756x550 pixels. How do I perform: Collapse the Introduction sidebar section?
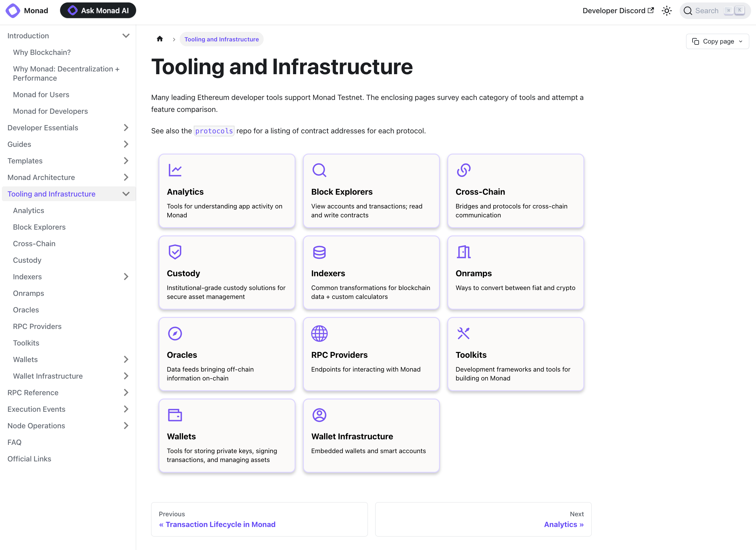(x=126, y=36)
